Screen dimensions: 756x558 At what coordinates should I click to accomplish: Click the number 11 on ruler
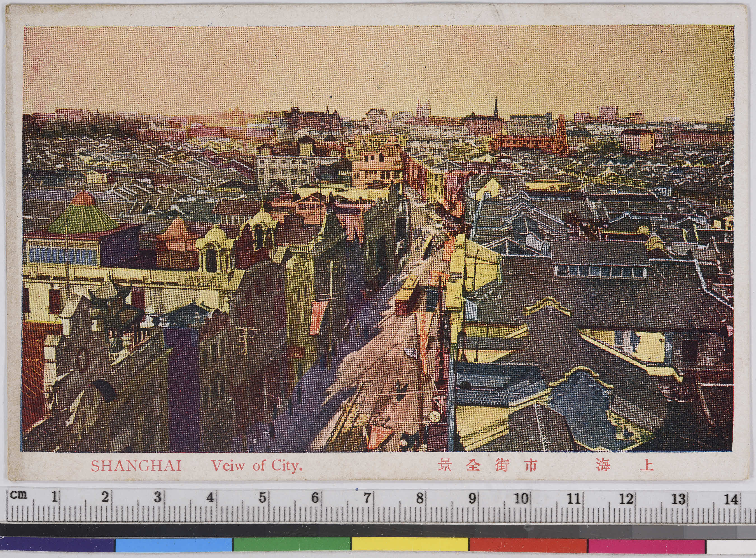click(573, 499)
